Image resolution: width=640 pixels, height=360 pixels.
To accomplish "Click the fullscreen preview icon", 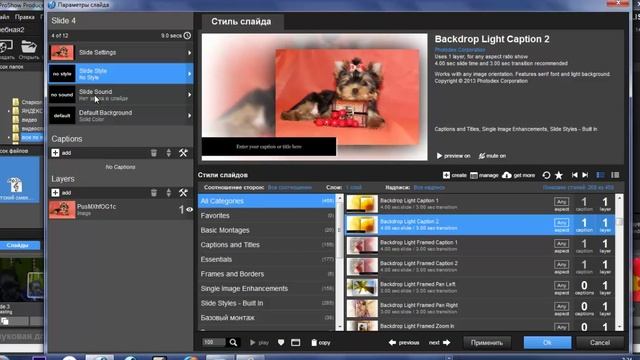I will pyautogui.click(x=296, y=342).
